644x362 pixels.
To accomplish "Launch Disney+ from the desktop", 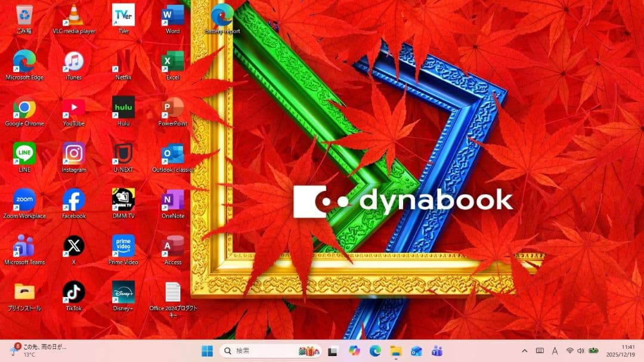I will point(123,296).
